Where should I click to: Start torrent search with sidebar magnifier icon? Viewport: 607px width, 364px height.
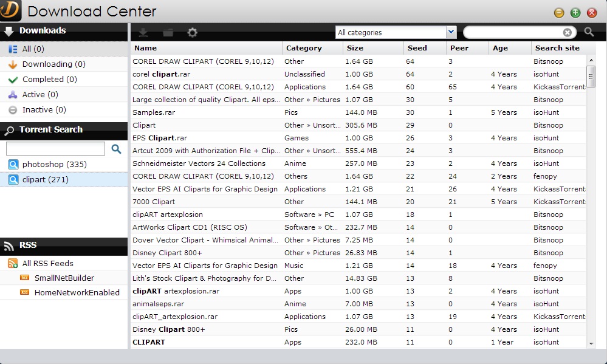116,149
